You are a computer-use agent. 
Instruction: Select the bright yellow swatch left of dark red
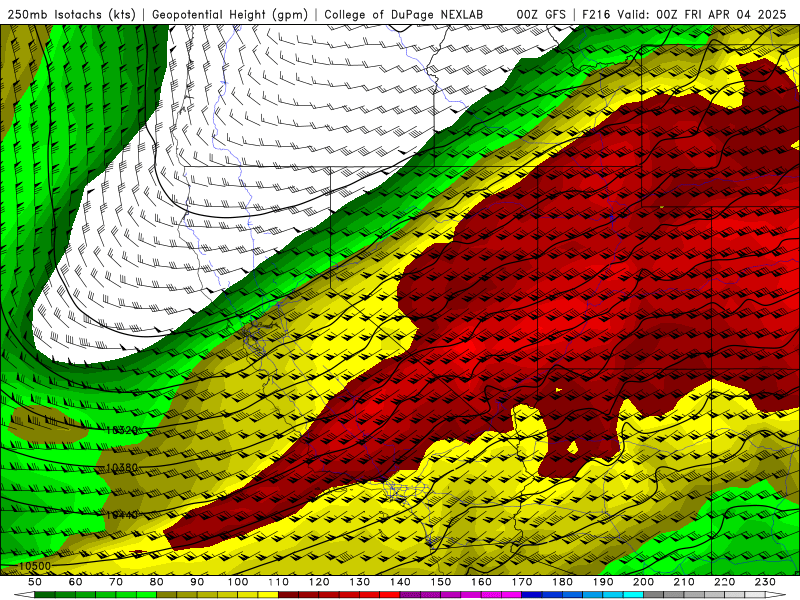click(x=268, y=595)
